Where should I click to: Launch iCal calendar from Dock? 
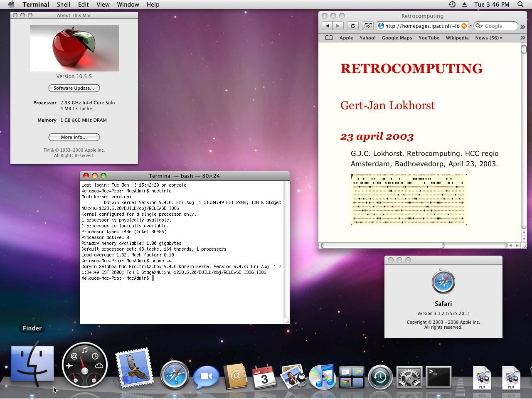point(264,377)
